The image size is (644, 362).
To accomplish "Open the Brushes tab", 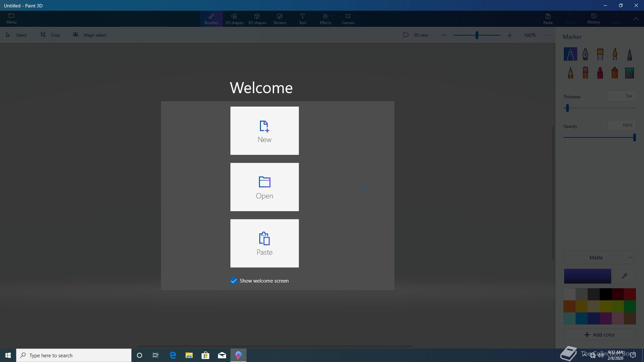I will click(211, 19).
